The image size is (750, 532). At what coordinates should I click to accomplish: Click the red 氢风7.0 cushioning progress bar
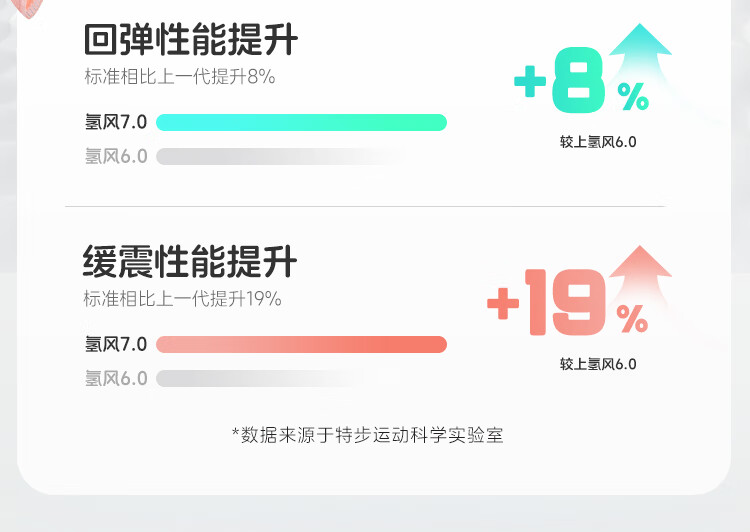[301, 345]
